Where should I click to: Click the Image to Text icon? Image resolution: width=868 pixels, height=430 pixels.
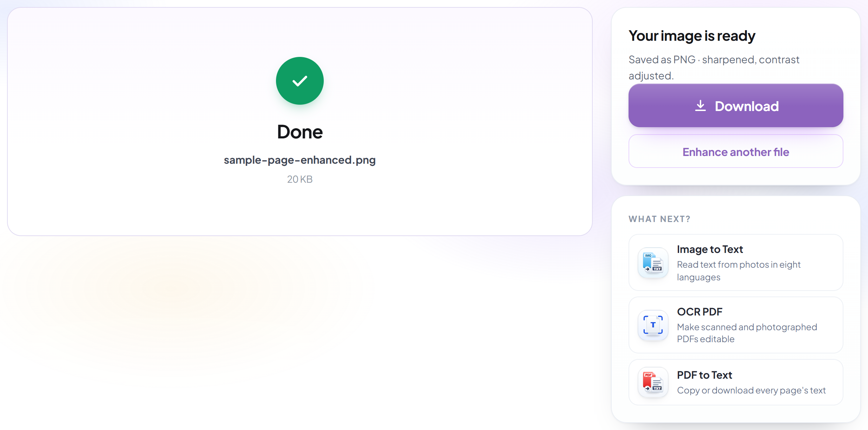coord(653,263)
